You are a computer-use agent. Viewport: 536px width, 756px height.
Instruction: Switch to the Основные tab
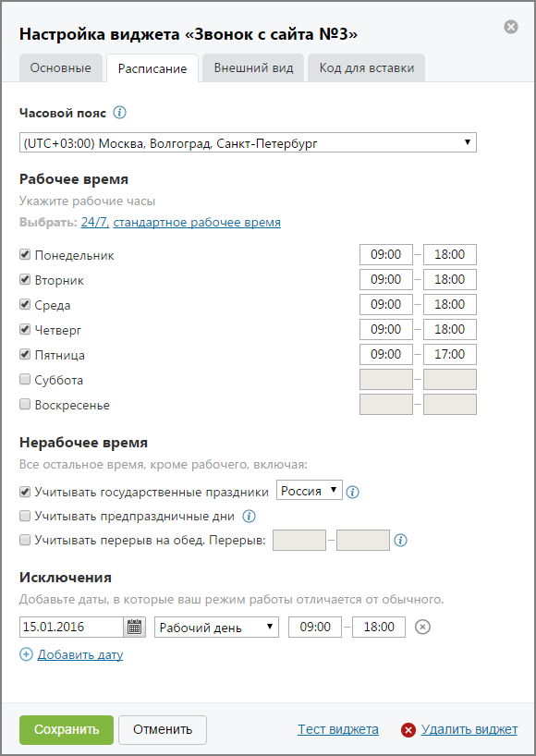[x=61, y=67]
